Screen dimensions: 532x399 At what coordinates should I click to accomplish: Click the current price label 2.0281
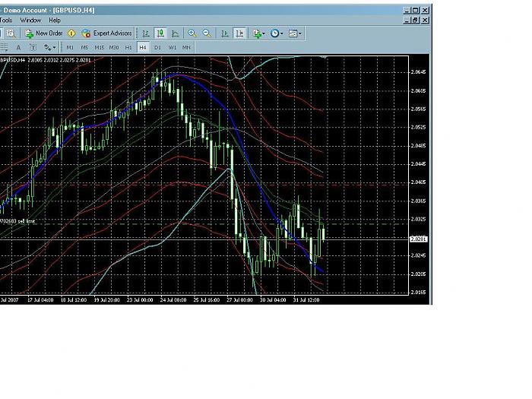418,239
